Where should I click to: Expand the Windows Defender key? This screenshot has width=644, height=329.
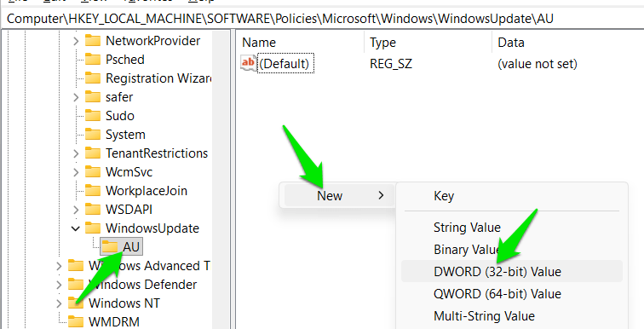[x=59, y=285]
